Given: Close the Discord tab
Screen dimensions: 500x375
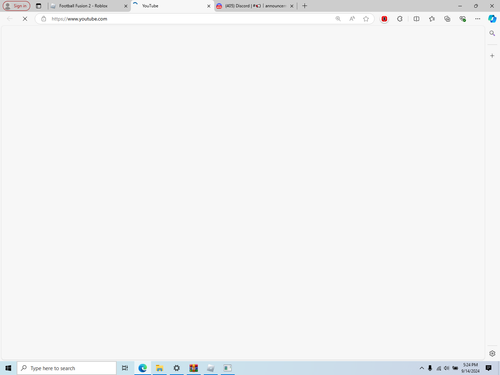Looking at the screenshot, I should (292, 6).
